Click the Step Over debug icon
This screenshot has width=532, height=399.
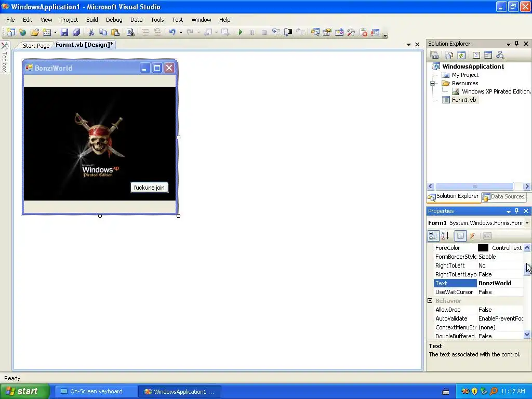click(288, 32)
